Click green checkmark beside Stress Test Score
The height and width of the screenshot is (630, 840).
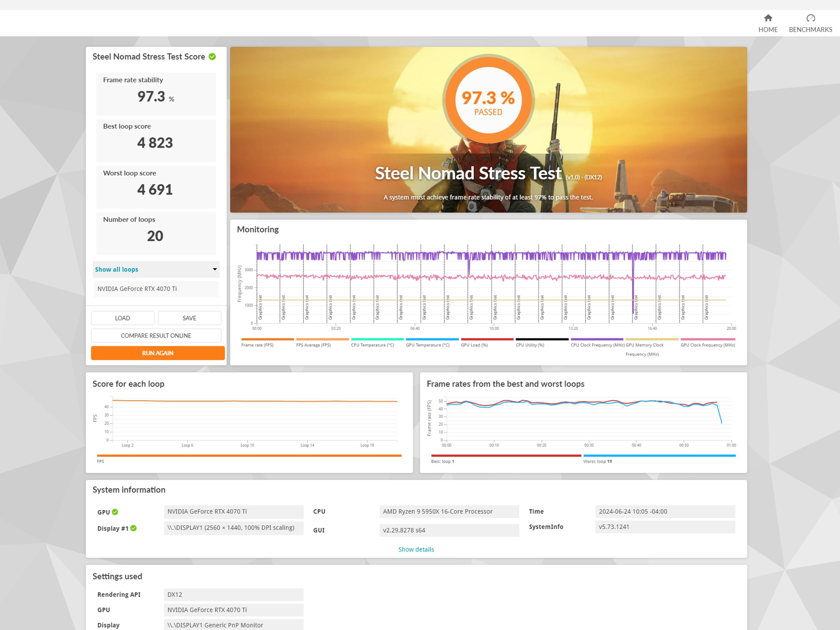[x=212, y=57]
